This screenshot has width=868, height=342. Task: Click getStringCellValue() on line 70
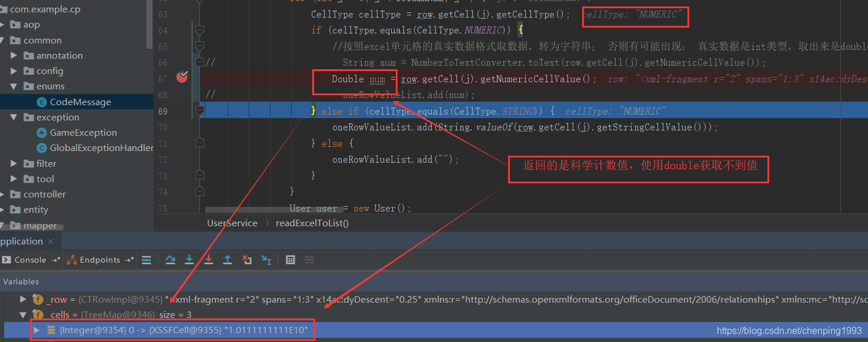click(x=650, y=127)
